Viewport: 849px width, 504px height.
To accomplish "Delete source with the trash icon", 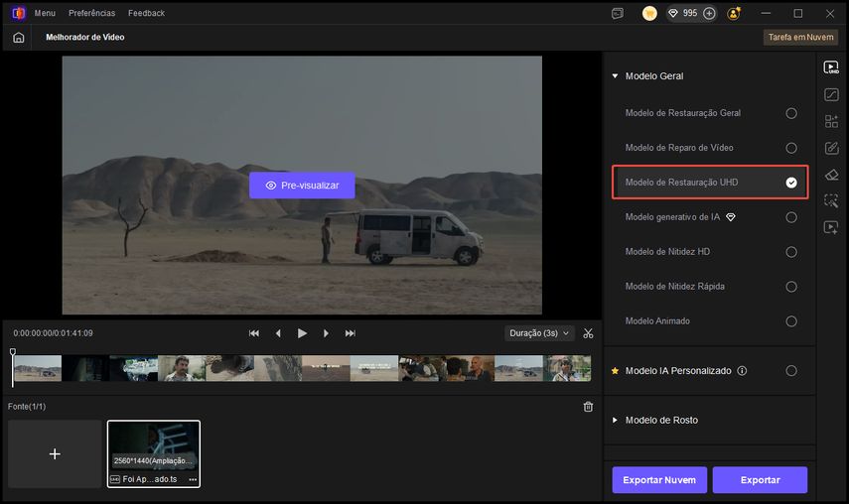I will 588,407.
